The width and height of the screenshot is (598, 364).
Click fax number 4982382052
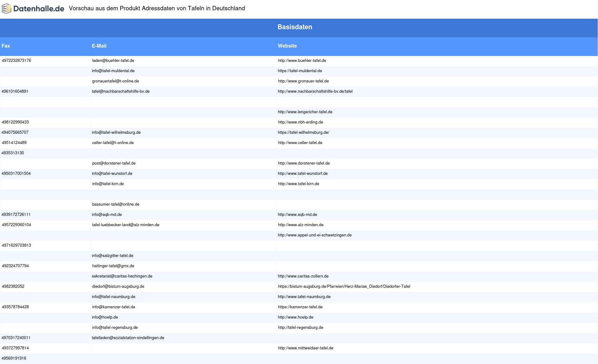[x=13, y=287]
